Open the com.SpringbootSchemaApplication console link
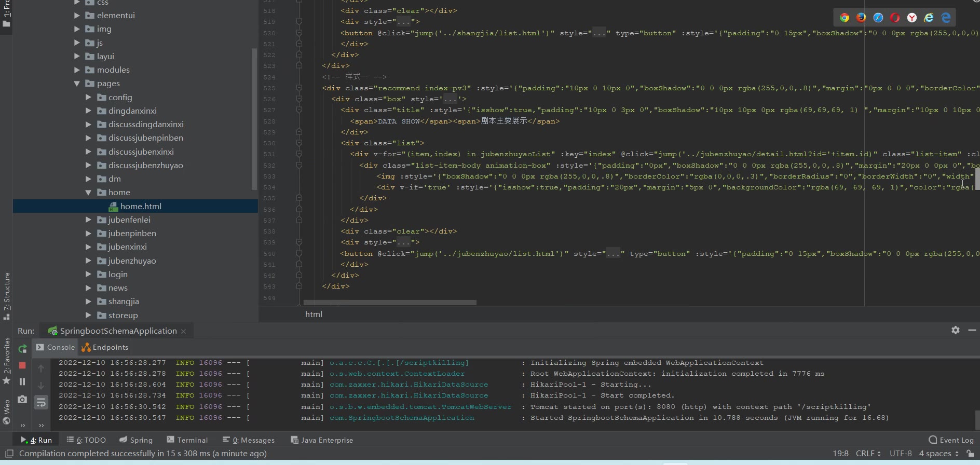 402,418
